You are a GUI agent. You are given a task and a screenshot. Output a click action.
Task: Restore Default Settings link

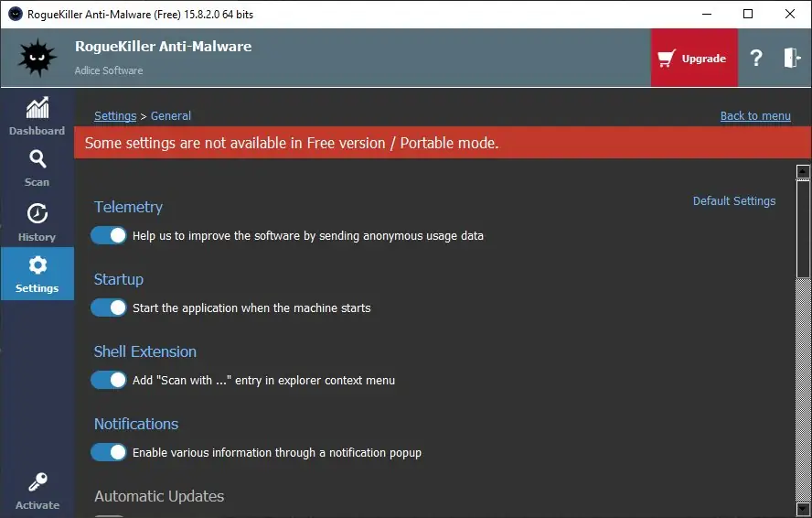point(733,200)
